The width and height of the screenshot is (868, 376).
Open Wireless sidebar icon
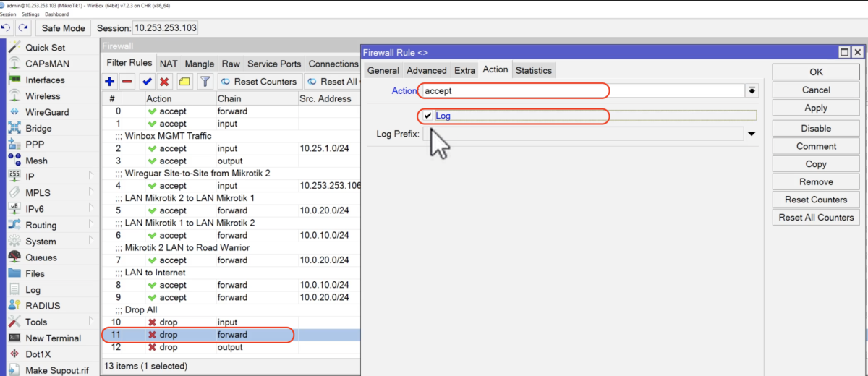14,96
